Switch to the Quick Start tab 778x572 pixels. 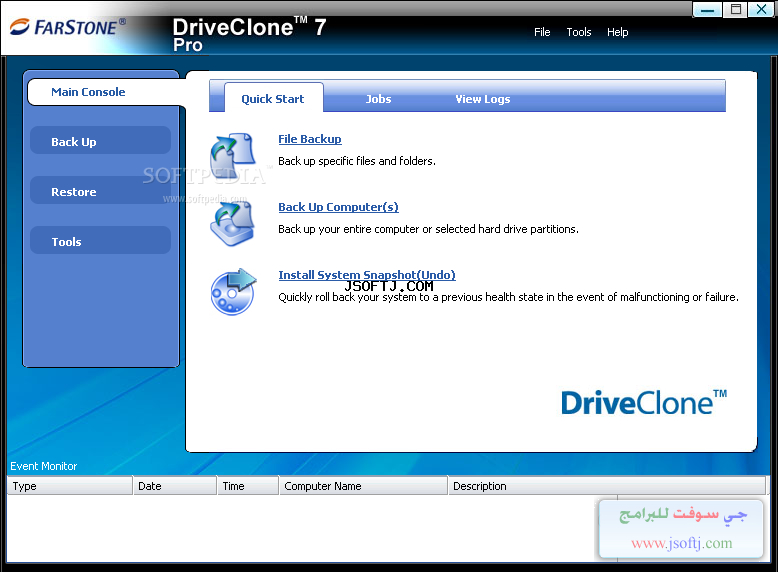[x=273, y=98]
